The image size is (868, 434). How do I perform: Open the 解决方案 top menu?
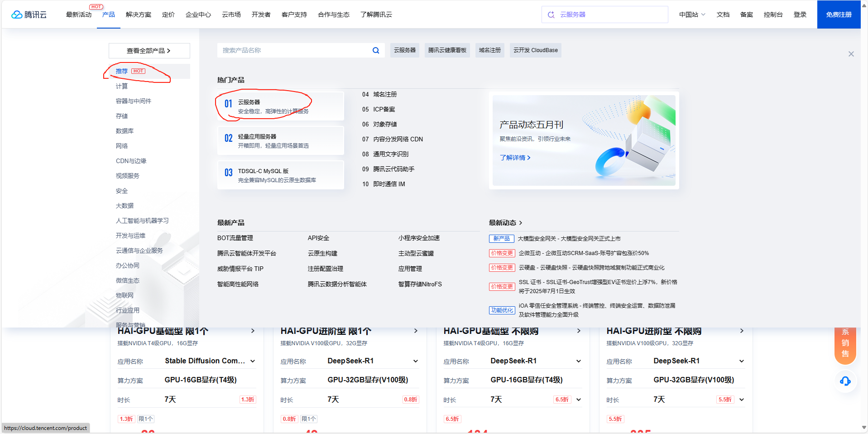point(139,14)
